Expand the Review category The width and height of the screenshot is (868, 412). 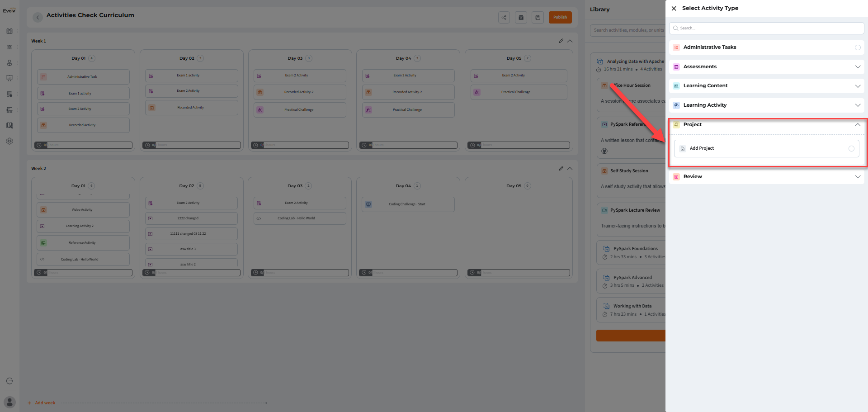858,177
